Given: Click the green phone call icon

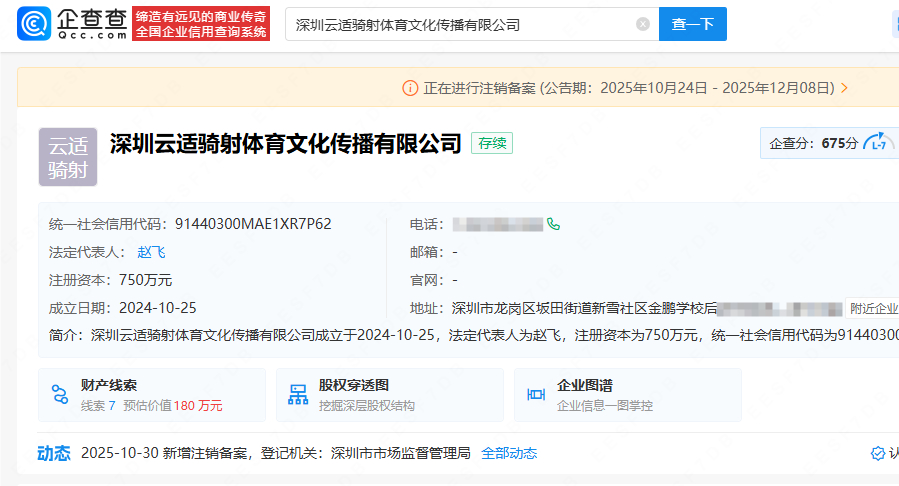Looking at the screenshot, I should [553, 224].
